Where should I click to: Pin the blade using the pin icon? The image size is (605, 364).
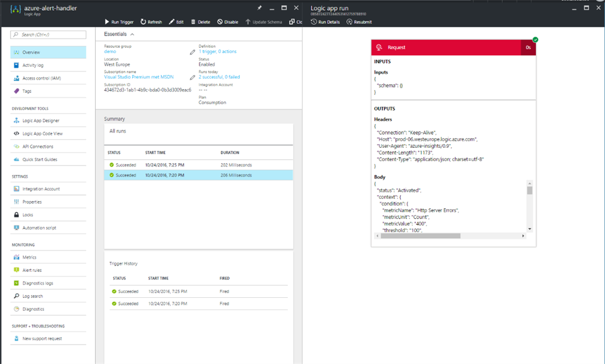tap(259, 8)
